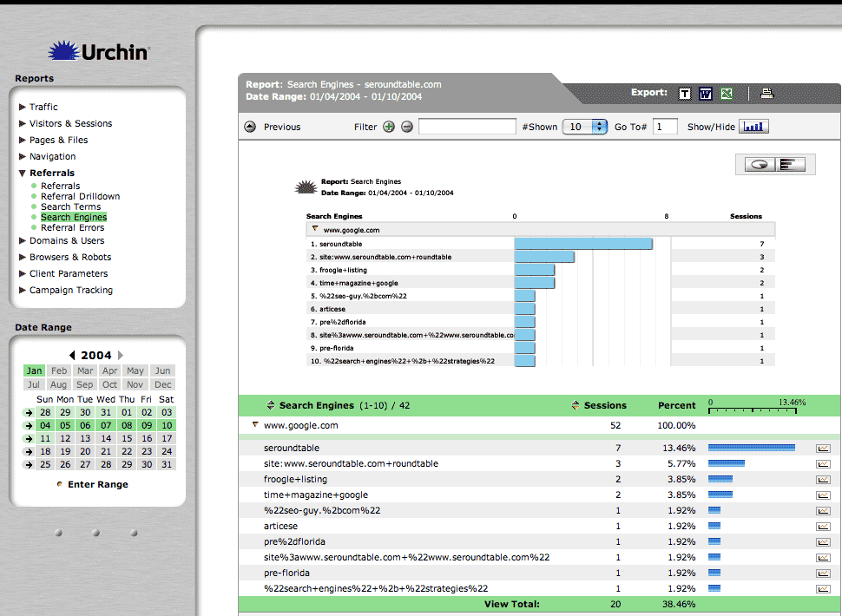Export report to Word icon
The width and height of the screenshot is (842, 616).
coord(706,94)
